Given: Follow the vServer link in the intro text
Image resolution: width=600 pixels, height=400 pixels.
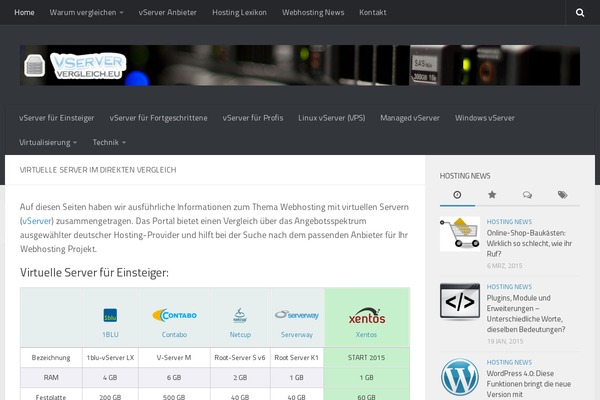Looking at the screenshot, I should (36, 221).
